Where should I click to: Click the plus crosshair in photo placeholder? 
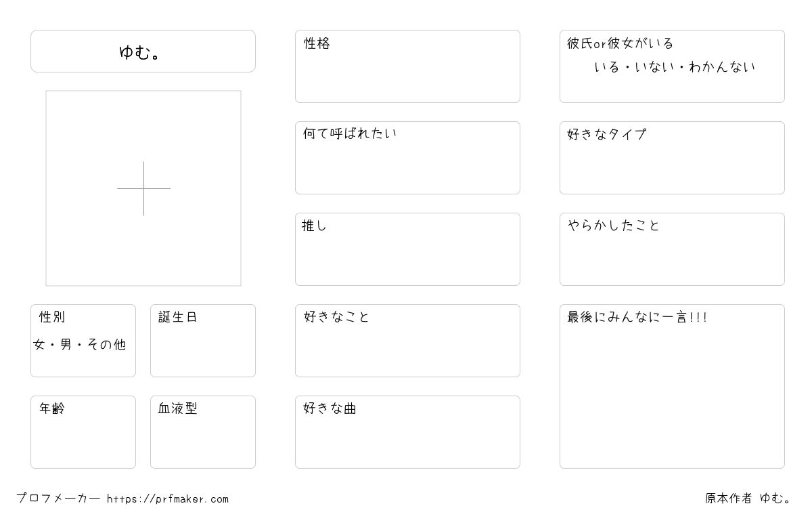(x=143, y=188)
